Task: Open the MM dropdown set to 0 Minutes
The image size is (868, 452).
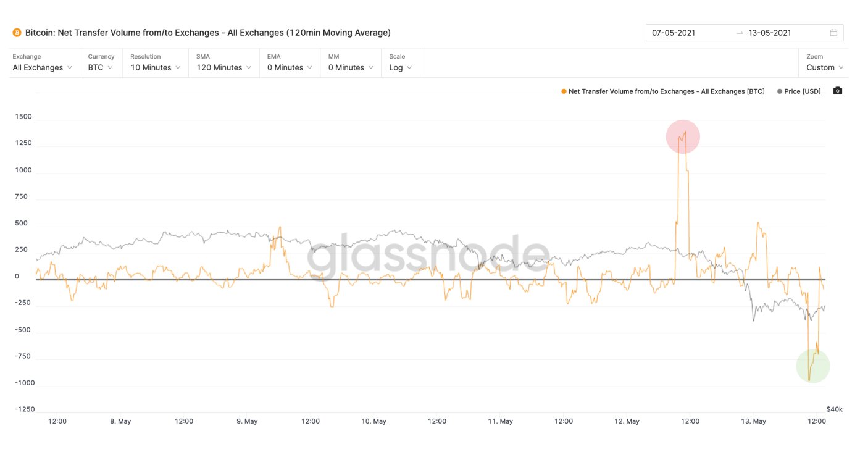Action: click(351, 62)
